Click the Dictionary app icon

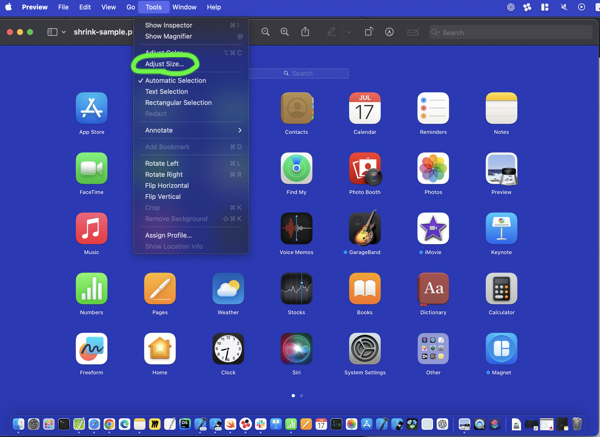433,289
